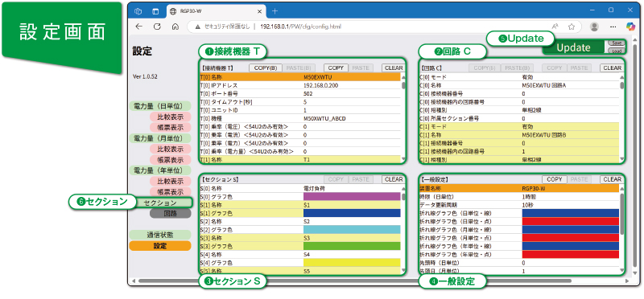Screen dimensions: 644x299
Task: Open 比較表示 under 電力量（年単位）
Action: pyautogui.click(x=170, y=181)
